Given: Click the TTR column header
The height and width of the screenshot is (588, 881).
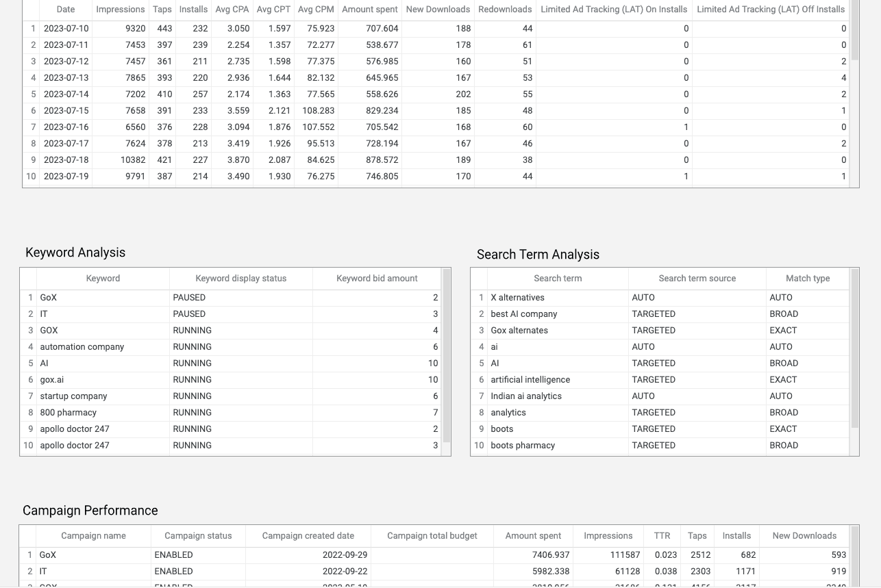Looking at the screenshot, I should tap(662, 536).
